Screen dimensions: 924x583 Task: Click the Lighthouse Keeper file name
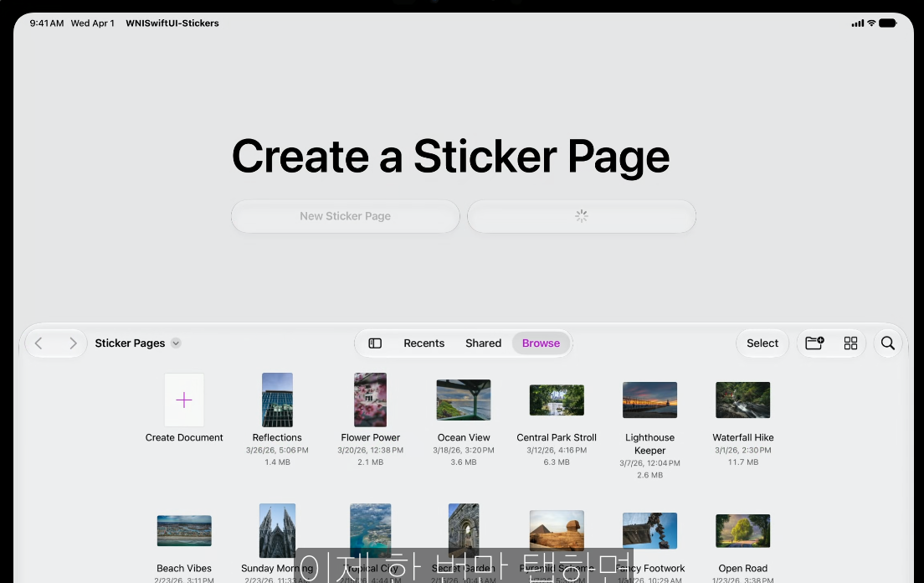pyautogui.click(x=650, y=444)
